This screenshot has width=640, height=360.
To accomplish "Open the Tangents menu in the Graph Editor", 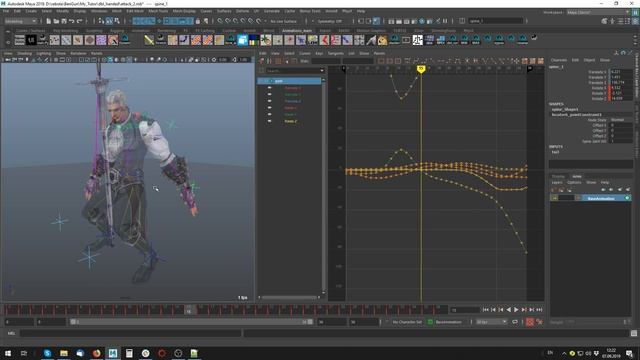I will click(x=336, y=53).
